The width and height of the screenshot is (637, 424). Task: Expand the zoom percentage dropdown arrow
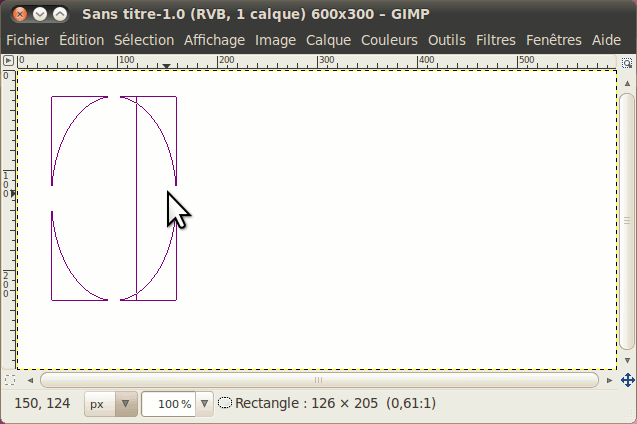[x=205, y=404]
